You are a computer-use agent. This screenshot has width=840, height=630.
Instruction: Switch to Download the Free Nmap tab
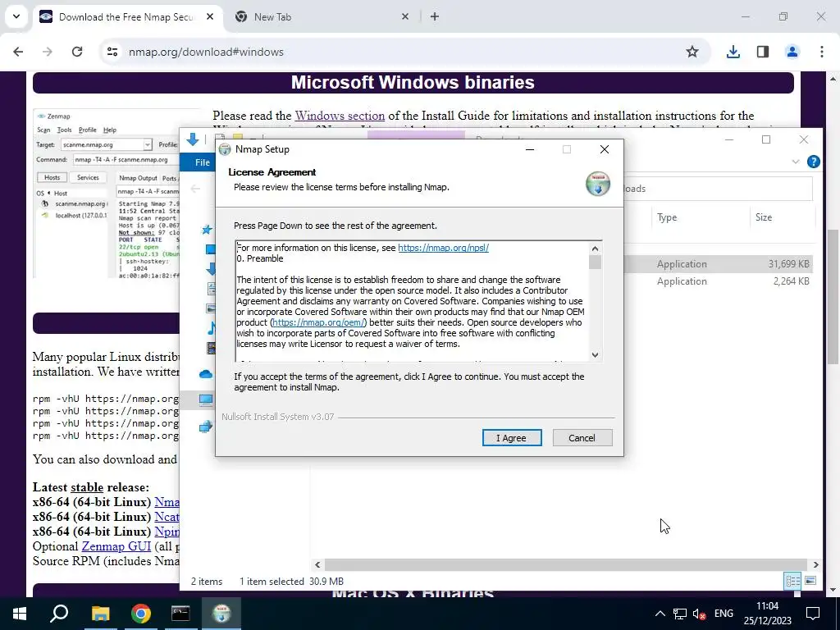pyautogui.click(x=127, y=16)
